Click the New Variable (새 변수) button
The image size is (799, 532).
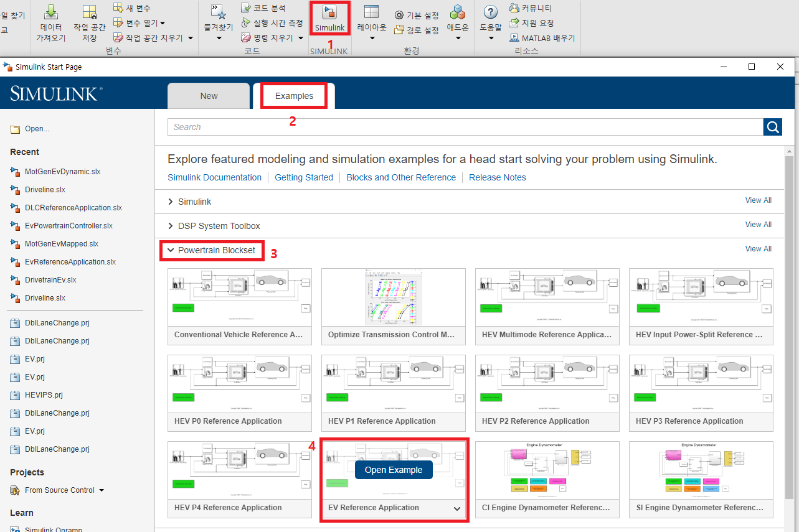pos(133,7)
